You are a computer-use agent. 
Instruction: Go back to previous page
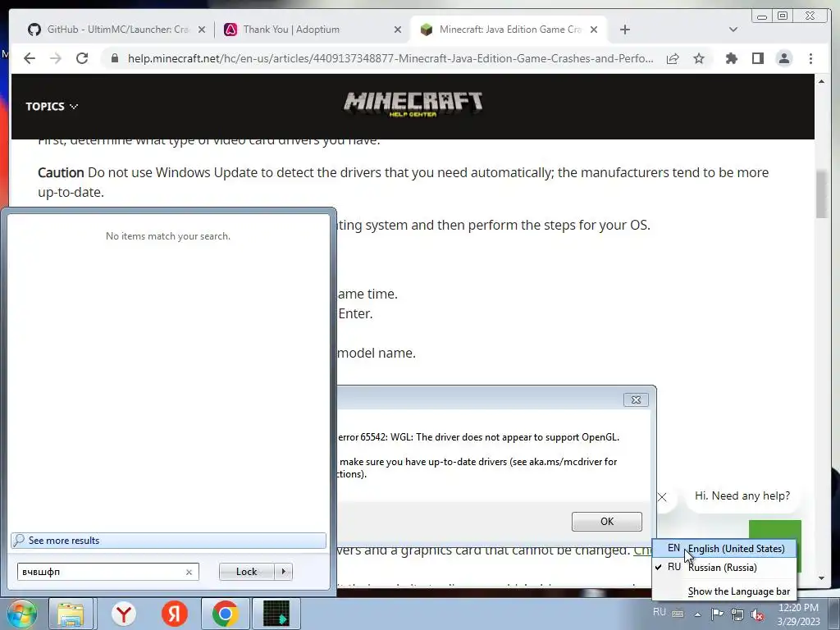tap(30, 58)
